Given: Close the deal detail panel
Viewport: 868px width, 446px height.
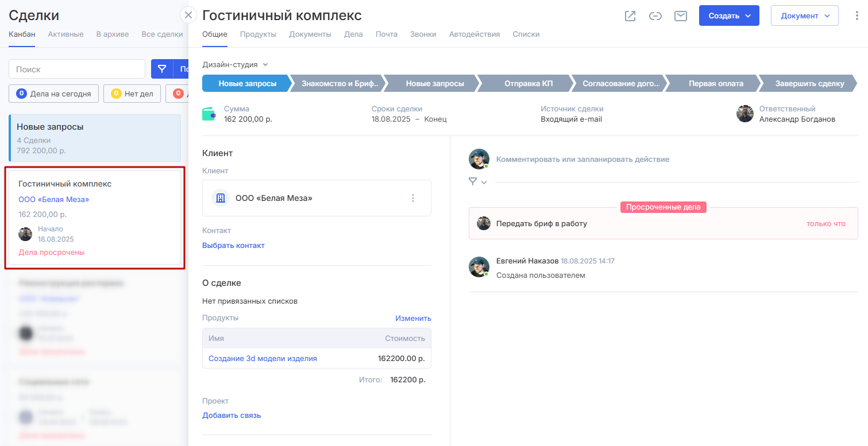Looking at the screenshot, I should [x=188, y=15].
